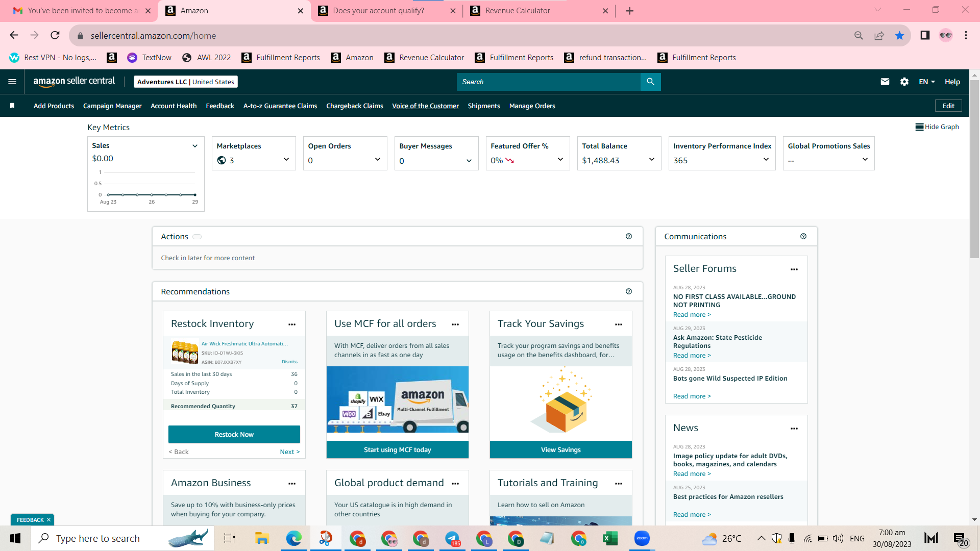This screenshot has height=551, width=980.
Task: Open Microsoft Edge from the taskbar
Action: point(293,538)
